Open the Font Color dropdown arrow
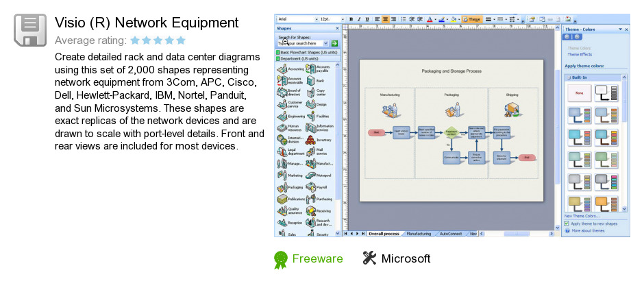The image size is (644, 290). point(435,19)
